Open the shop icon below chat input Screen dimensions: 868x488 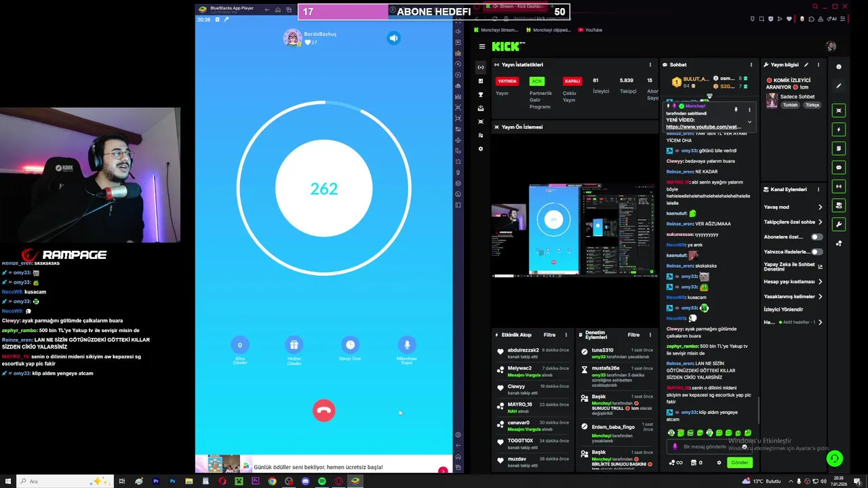pos(694,462)
